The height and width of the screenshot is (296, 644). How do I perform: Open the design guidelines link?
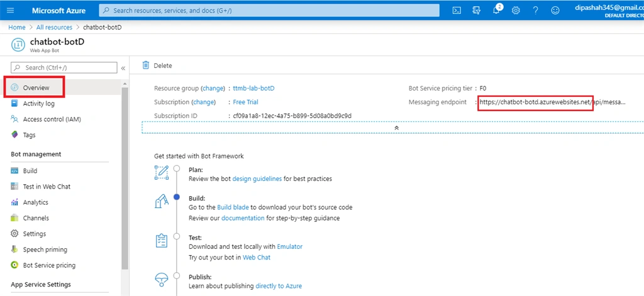click(257, 178)
